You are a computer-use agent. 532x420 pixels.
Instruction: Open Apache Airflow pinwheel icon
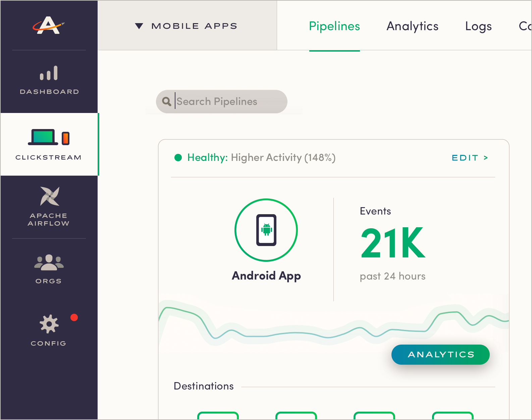click(x=50, y=196)
